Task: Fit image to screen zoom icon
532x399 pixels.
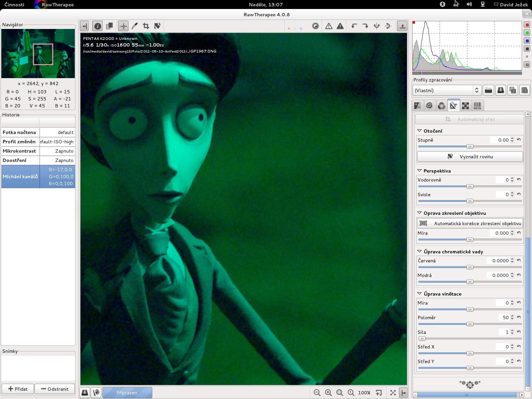Action: pyautogui.click(x=340, y=393)
